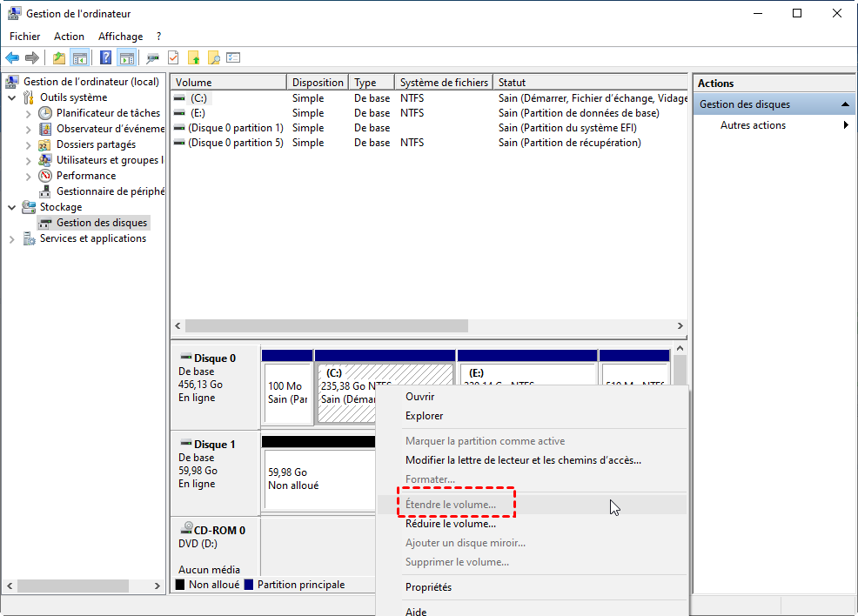This screenshot has width=858, height=616.
Task: Click the checklist settings icon in the toolbar
Action: click(x=233, y=58)
